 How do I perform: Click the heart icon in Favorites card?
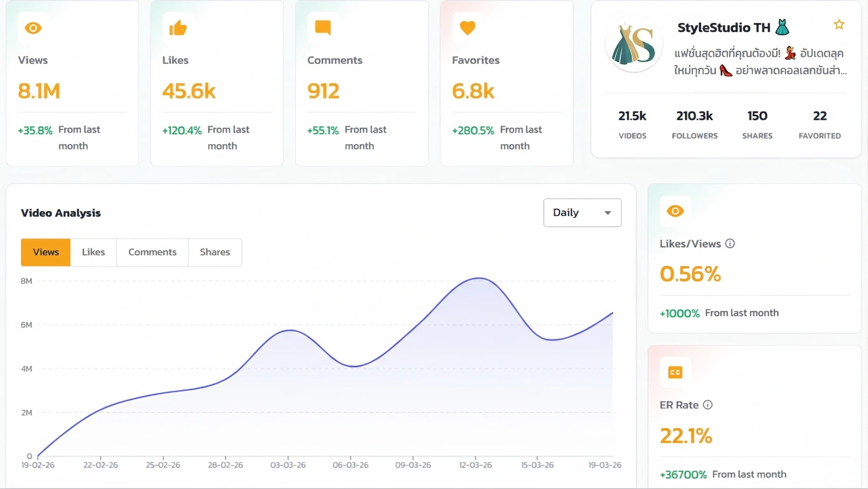tap(467, 28)
